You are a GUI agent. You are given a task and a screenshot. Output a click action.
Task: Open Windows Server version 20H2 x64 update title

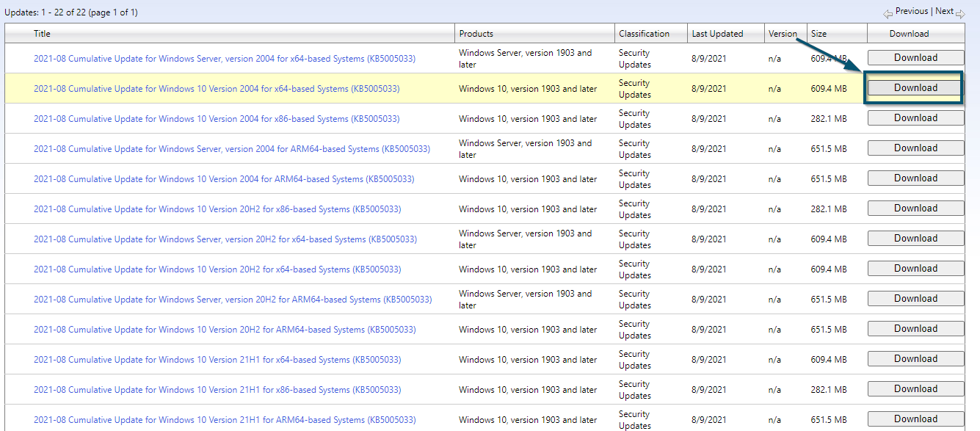(225, 239)
